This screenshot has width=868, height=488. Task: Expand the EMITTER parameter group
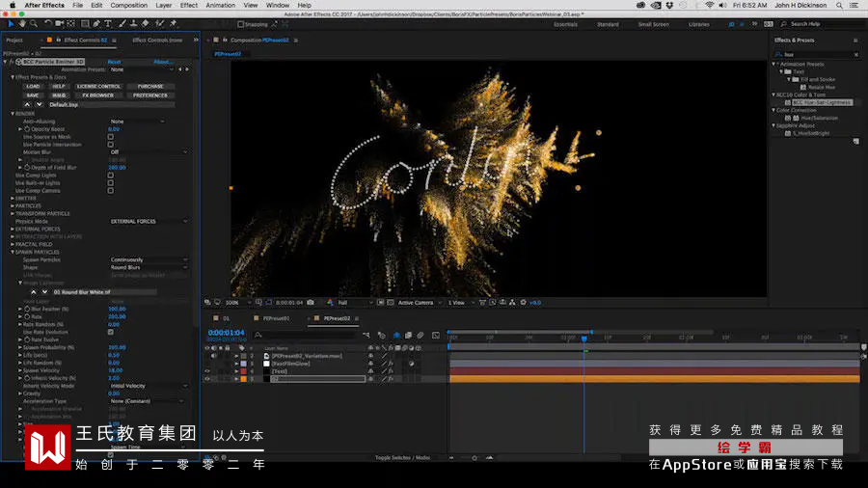(x=13, y=198)
